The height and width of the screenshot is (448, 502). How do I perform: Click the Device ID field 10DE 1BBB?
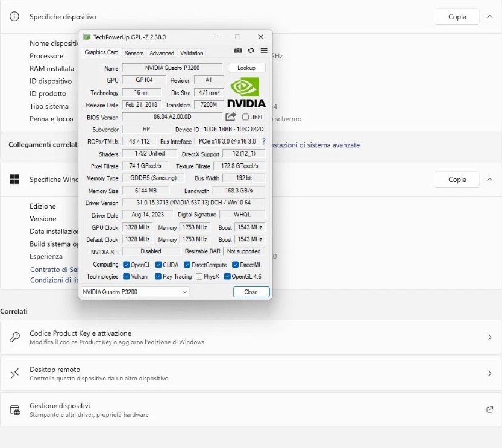(x=233, y=129)
